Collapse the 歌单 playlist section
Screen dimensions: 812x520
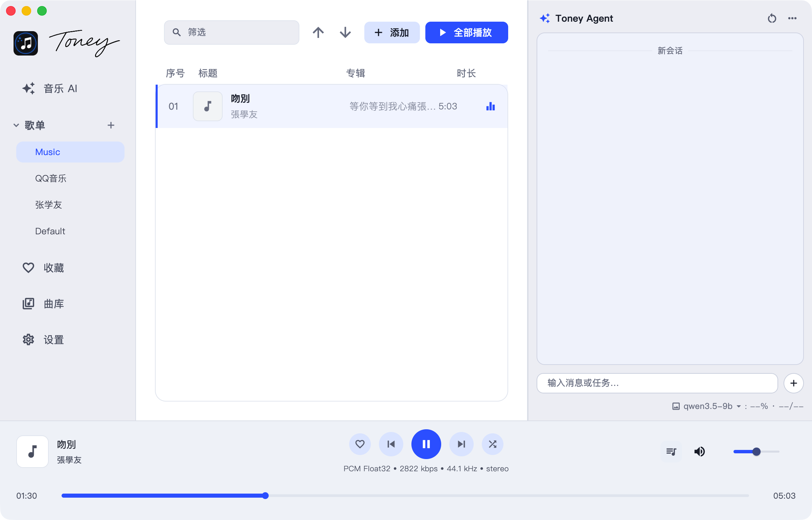coord(16,125)
